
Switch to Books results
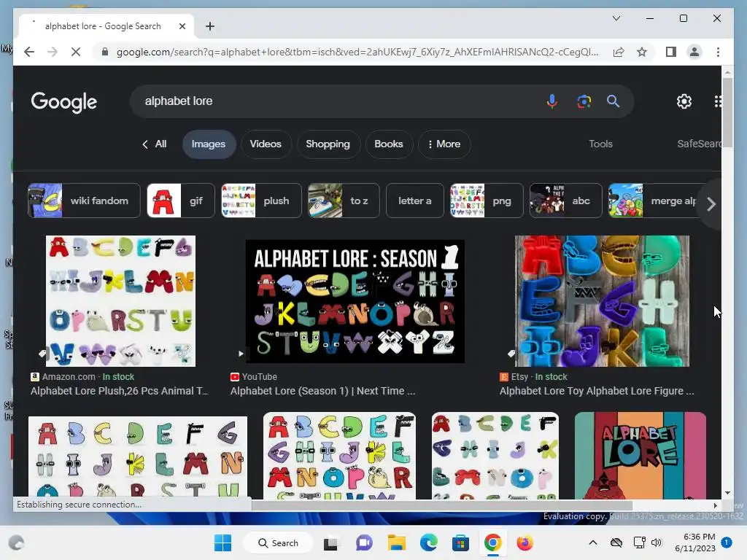(x=389, y=144)
